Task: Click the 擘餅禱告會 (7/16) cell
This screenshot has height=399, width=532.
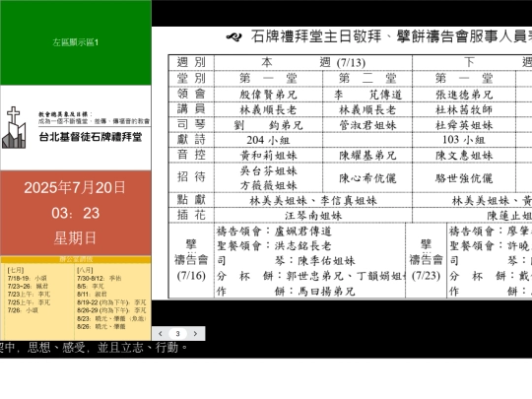Action: (x=191, y=260)
